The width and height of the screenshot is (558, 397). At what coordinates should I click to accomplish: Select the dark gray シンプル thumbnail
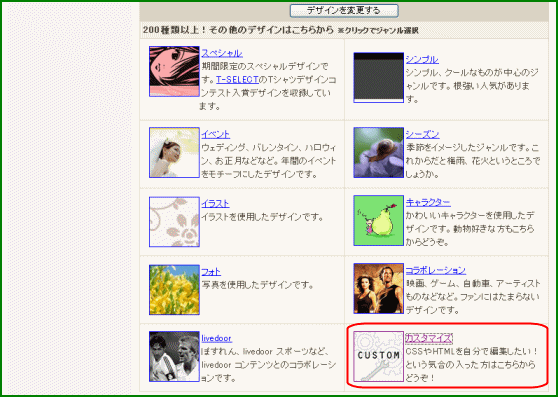point(379,78)
